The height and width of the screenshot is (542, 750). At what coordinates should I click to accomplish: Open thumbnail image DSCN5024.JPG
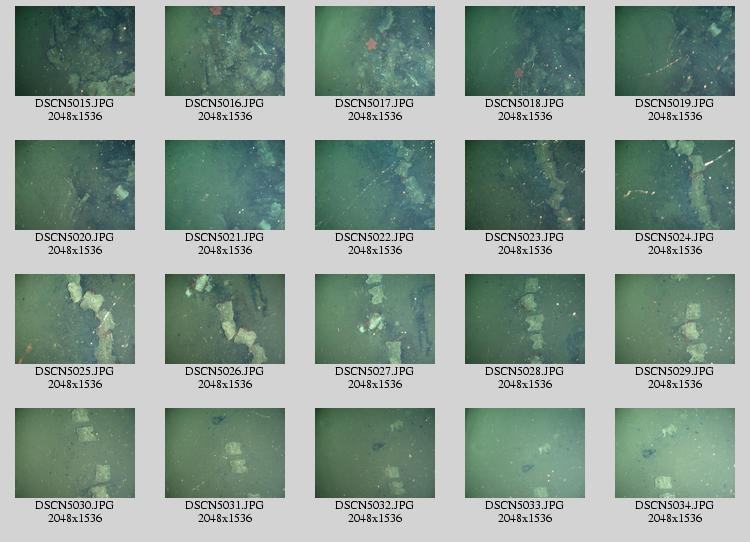675,185
